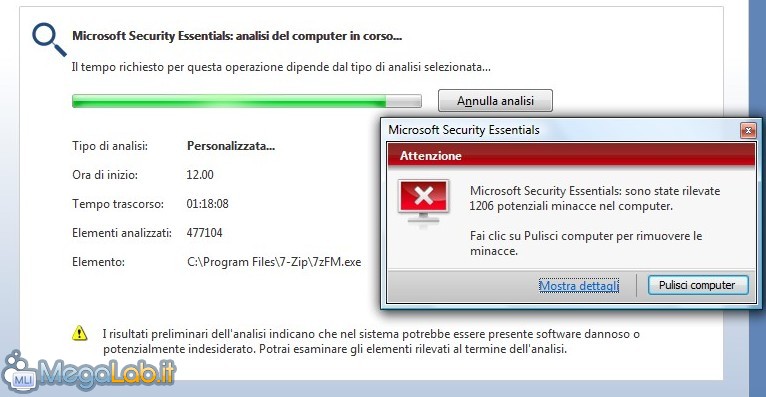
Task: Click the preliminary results warning text
Action: [x=371, y=341]
